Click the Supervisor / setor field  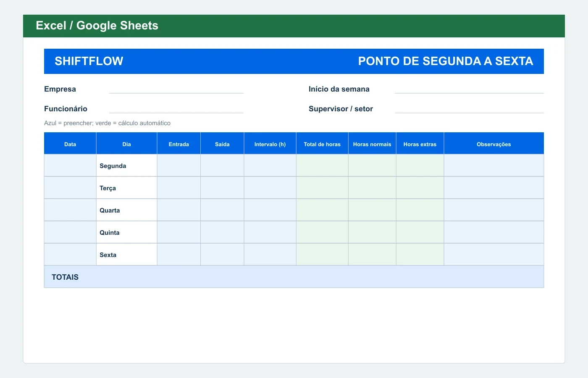pyautogui.click(x=469, y=109)
